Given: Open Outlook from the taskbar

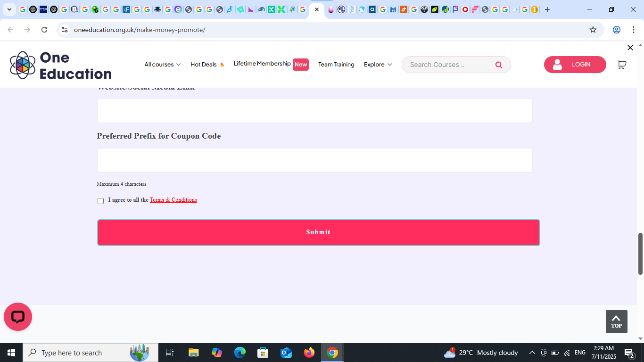Looking at the screenshot, I should (286, 353).
